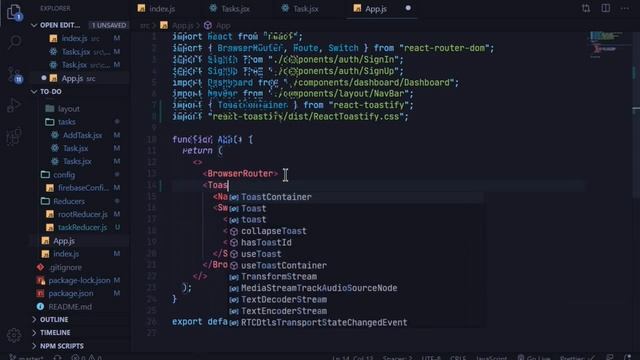
Task: Open the Explorer view in activity bar
Action: [14, 11]
